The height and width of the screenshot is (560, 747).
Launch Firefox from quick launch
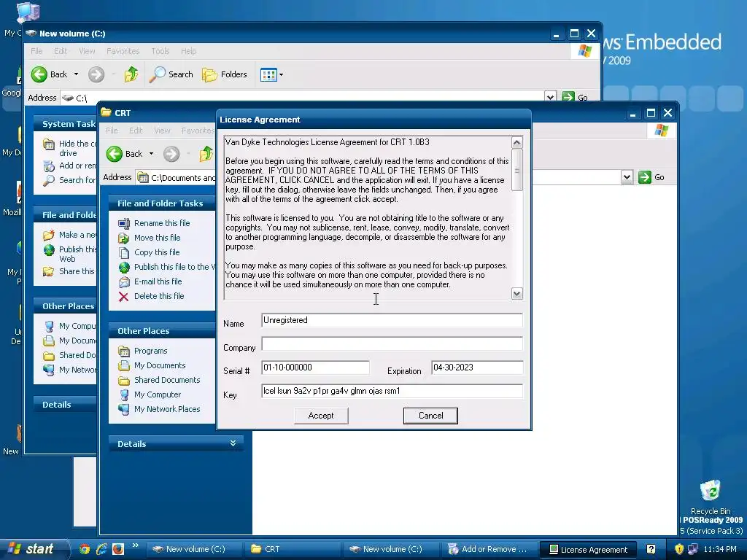click(117, 549)
